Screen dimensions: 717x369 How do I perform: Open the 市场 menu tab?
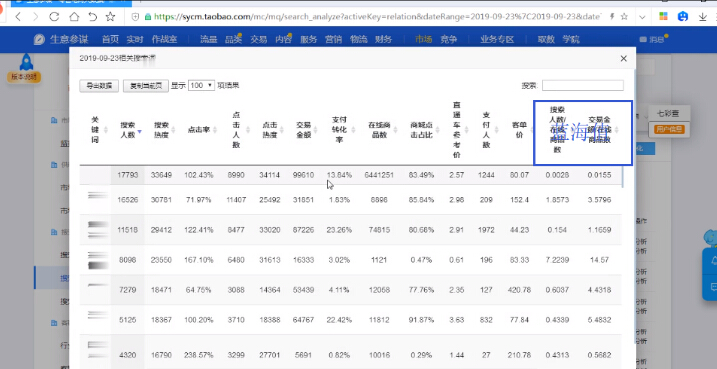point(423,39)
